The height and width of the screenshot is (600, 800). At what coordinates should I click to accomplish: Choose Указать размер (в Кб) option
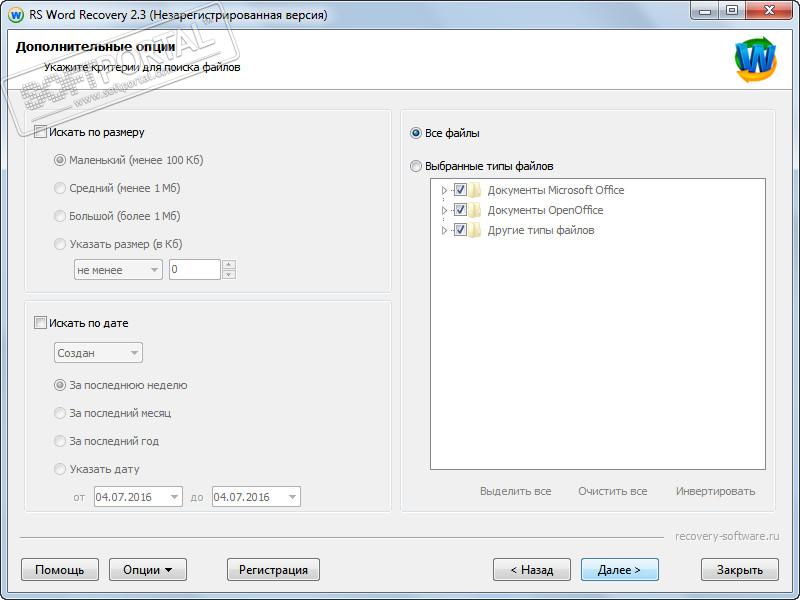[x=60, y=244]
